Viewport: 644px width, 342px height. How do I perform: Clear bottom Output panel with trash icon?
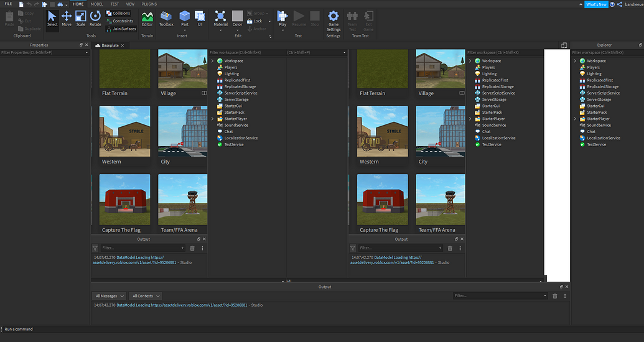[x=555, y=296]
